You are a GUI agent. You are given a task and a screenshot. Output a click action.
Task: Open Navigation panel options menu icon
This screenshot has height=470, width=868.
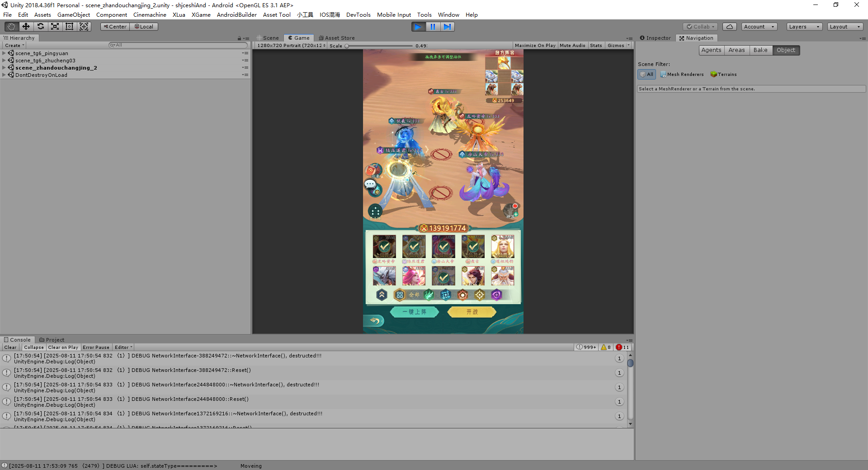point(862,38)
